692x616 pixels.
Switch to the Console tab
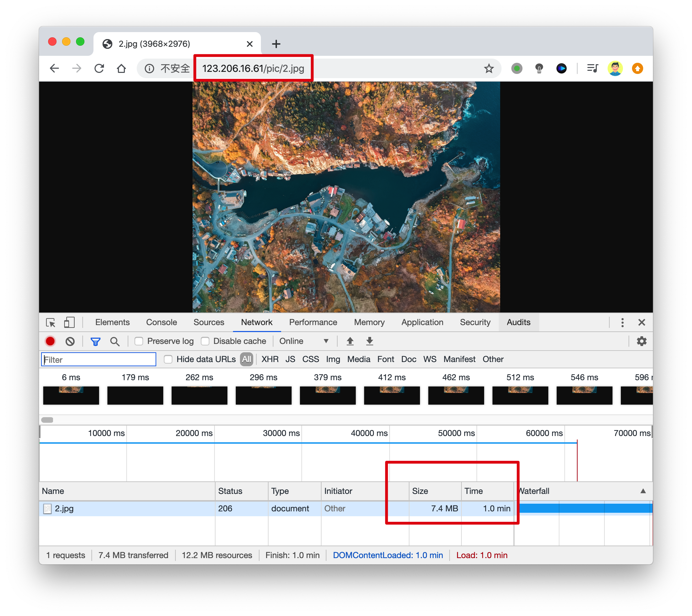(x=161, y=322)
